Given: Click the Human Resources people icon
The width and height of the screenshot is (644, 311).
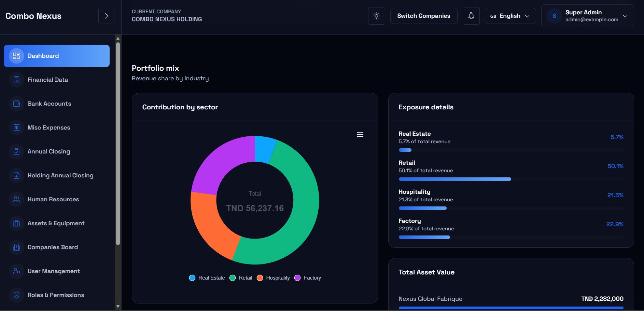Looking at the screenshot, I should (16, 199).
